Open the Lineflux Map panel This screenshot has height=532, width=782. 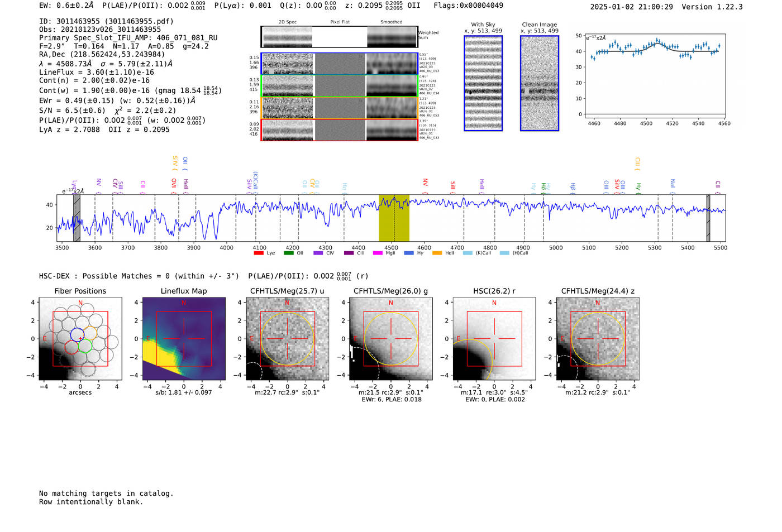[184, 339]
